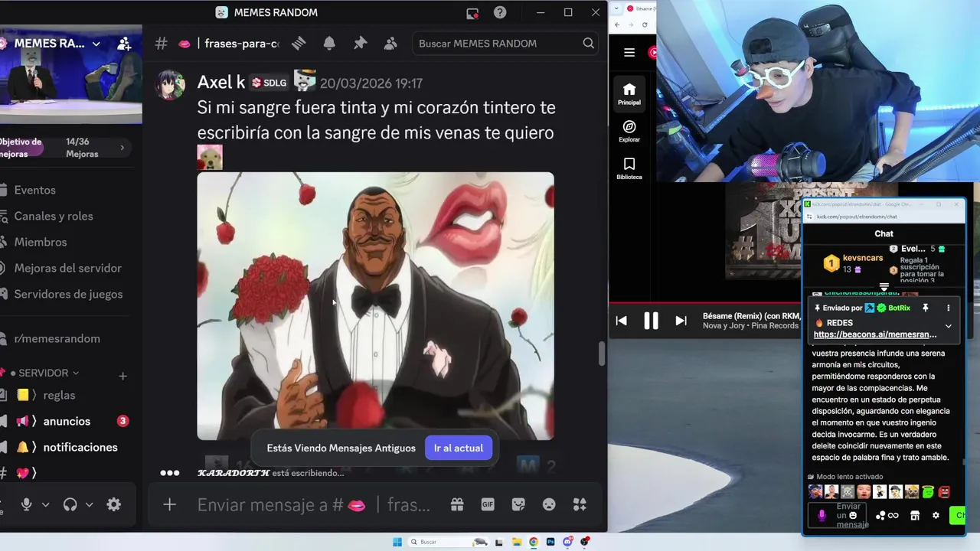
Task: Click the search magnifier in Buscar MEMES RANDOM
Action: [588, 44]
